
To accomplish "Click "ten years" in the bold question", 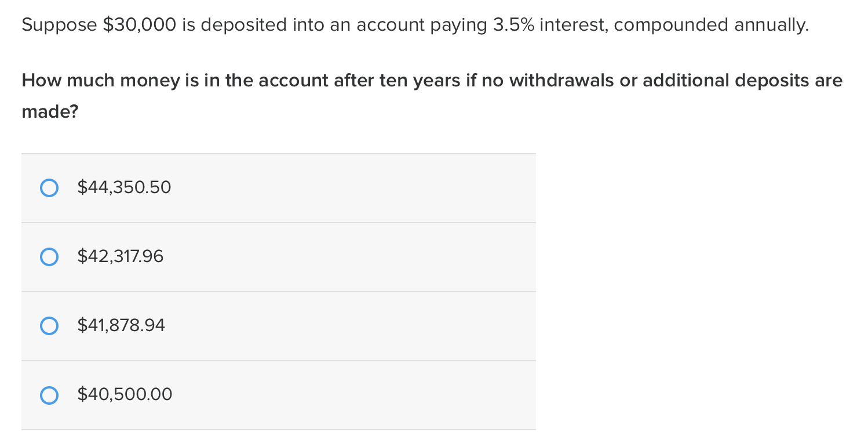I will (x=421, y=81).
